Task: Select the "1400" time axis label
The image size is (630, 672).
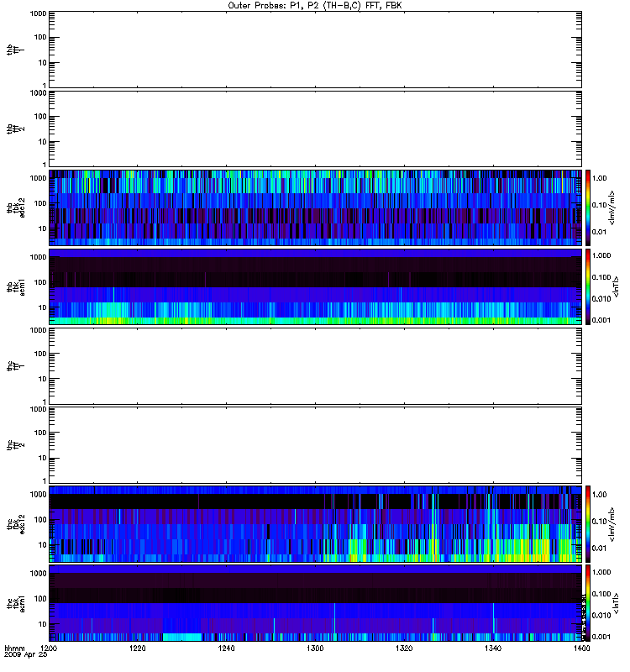Action: tap(581, 648)
